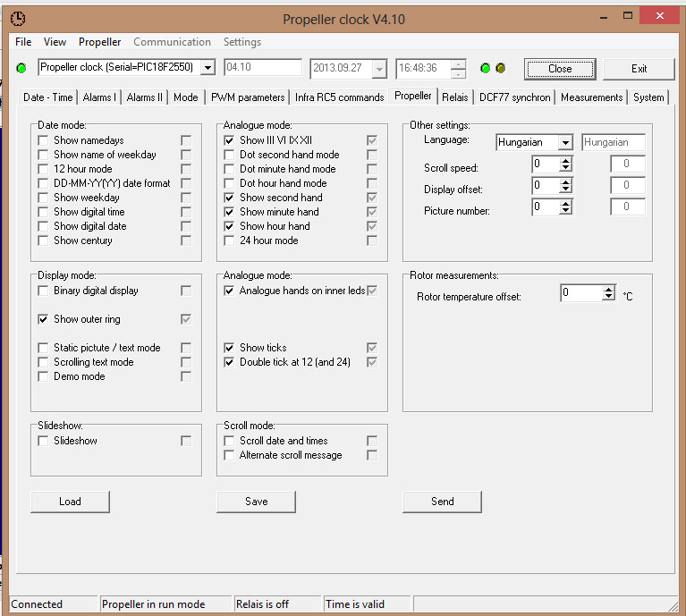The image size is (686, 616).
Task: Click the Scroll speed value field
Action: (x=545, y=164)
